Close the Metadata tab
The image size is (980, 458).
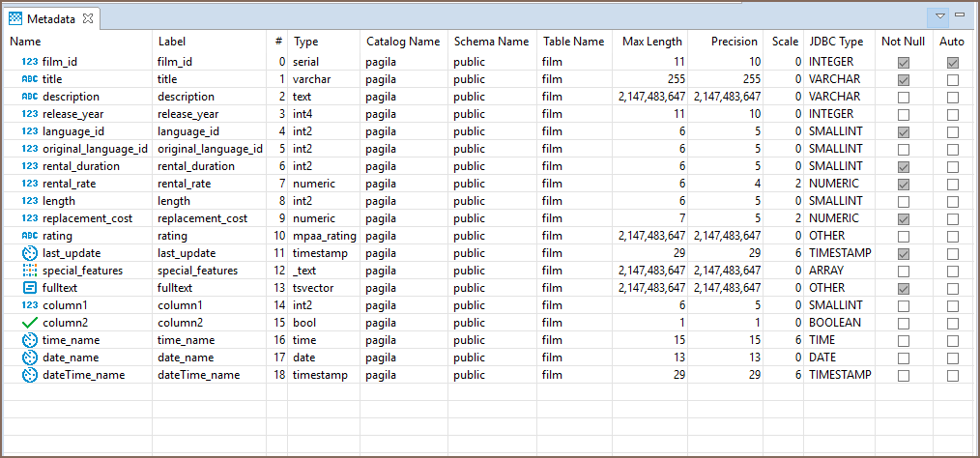88,18
